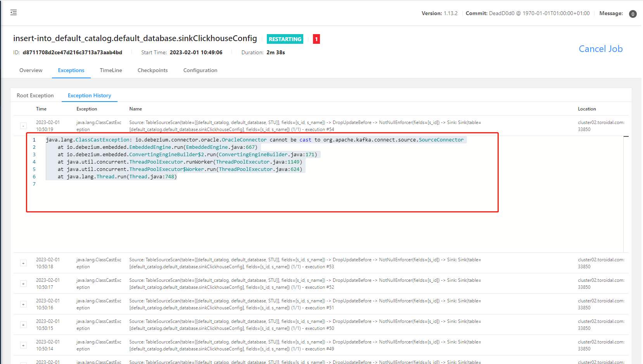Expand the 10:50:18 exception row
Screen dimensions: 643x364
point(23,263)
